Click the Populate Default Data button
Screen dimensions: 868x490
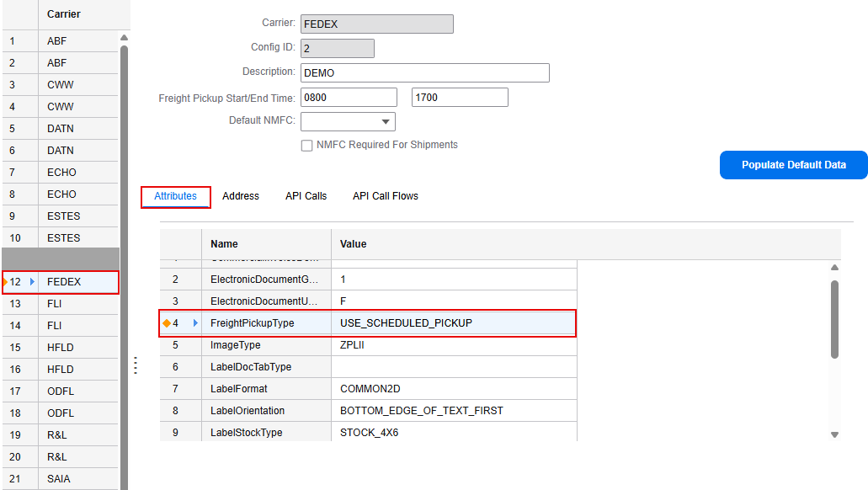click(x=793, y=165)
